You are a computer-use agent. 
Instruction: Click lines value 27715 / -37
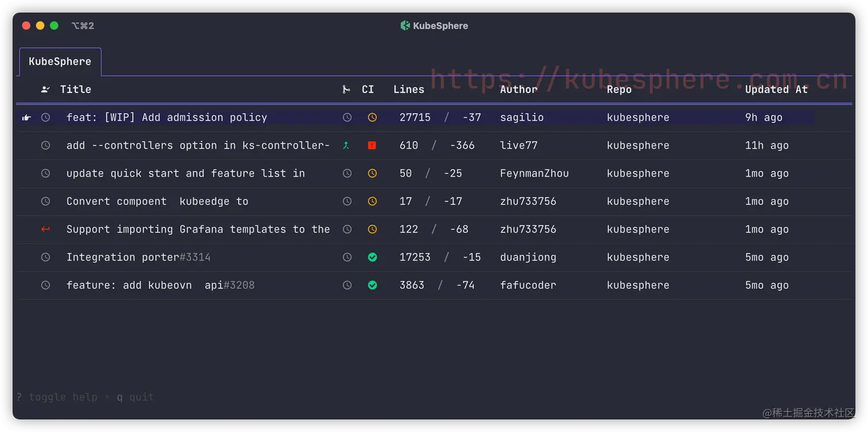(x=440, y=117)
